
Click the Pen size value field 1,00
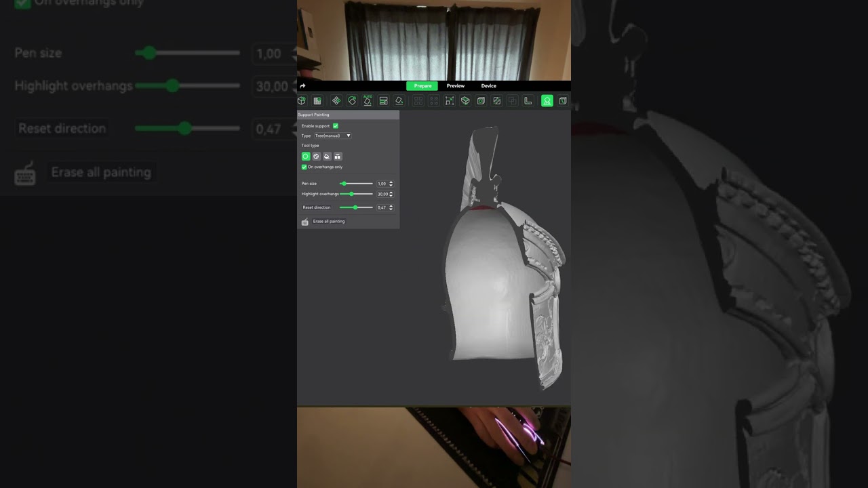point(382,184)
